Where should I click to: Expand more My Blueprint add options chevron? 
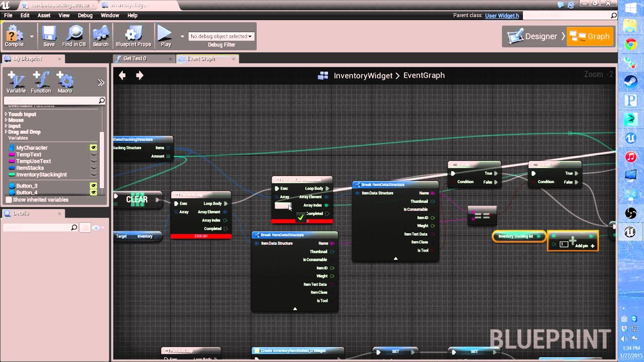point(101,82)
